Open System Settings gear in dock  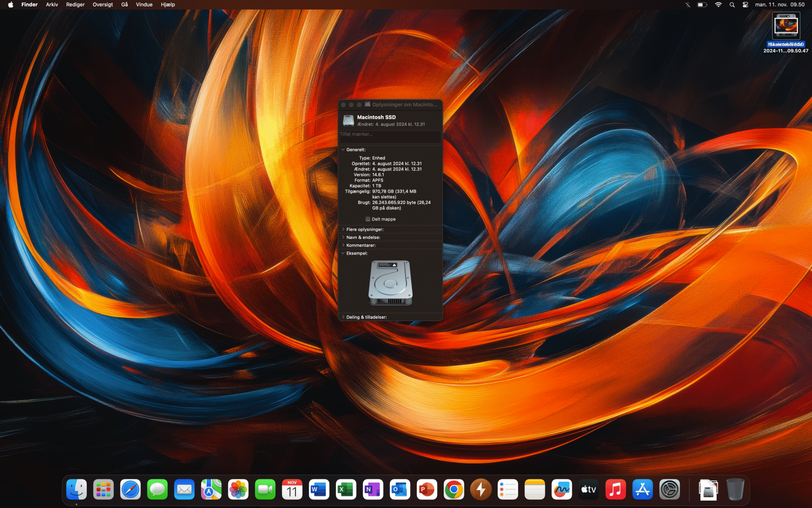[670, 489]
